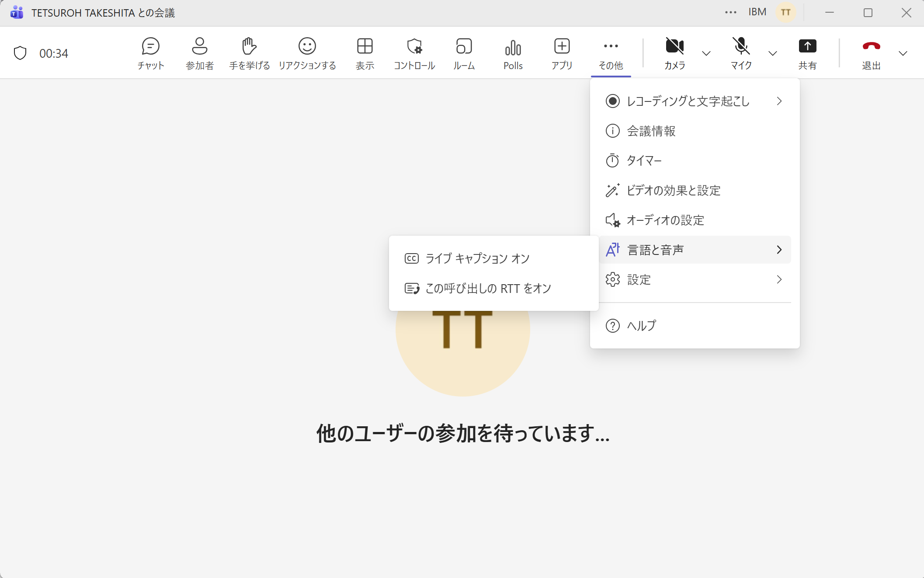
Task: Expand the camera options chevron
Action: pos(706,53)
